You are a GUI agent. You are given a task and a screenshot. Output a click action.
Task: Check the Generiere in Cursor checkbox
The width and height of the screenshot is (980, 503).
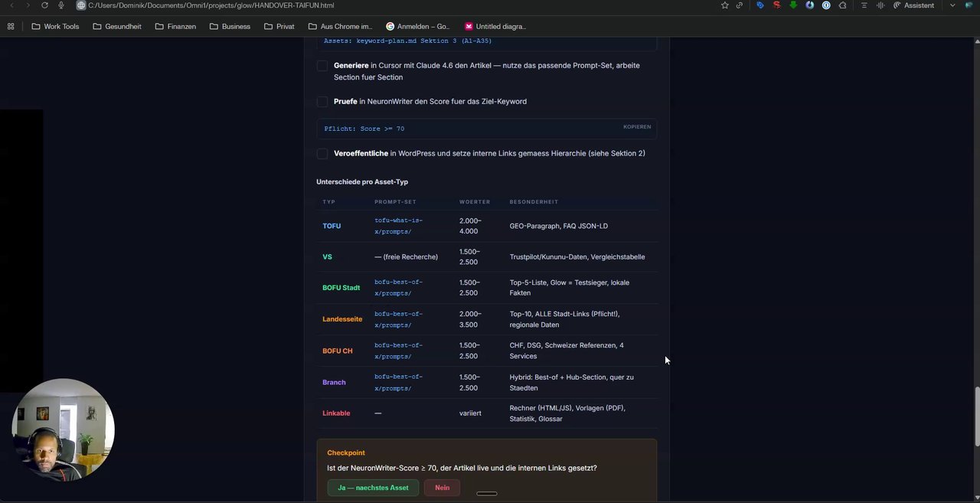point(322,66)
